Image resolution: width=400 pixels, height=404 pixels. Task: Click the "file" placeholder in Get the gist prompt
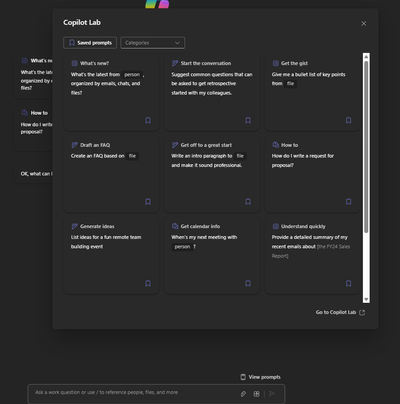click(290, 84)
